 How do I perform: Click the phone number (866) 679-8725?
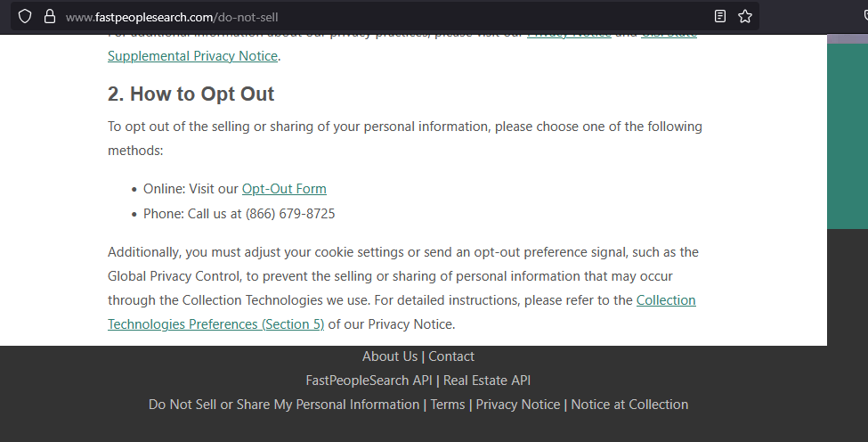290,214
